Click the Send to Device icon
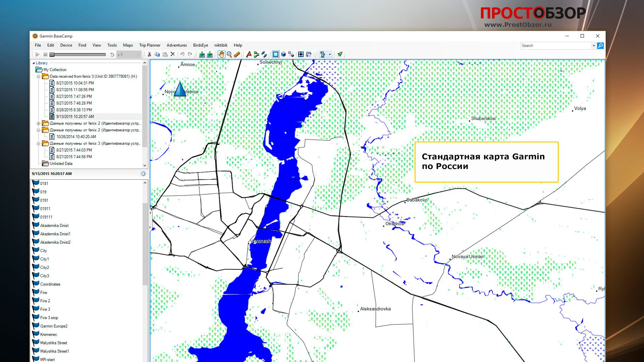 (202, 54)
